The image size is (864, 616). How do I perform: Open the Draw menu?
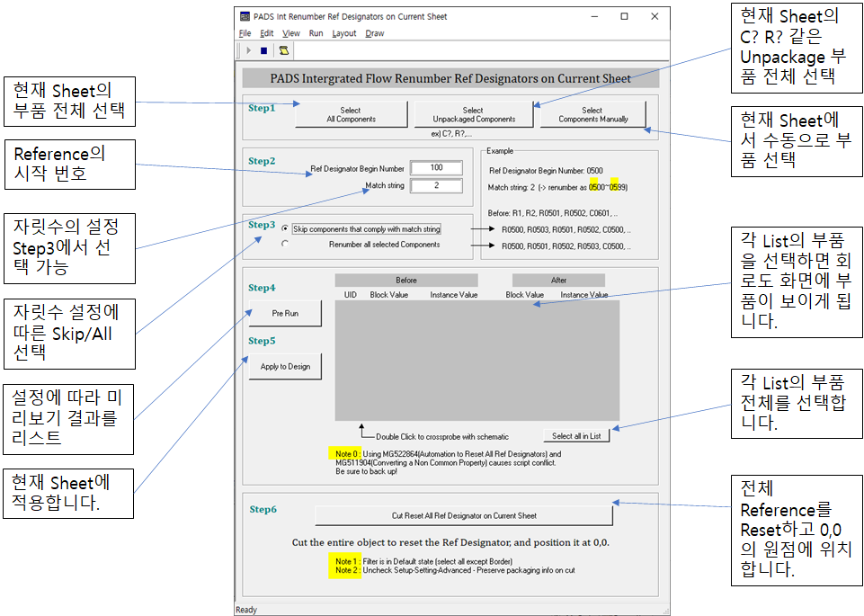point(375,33)
